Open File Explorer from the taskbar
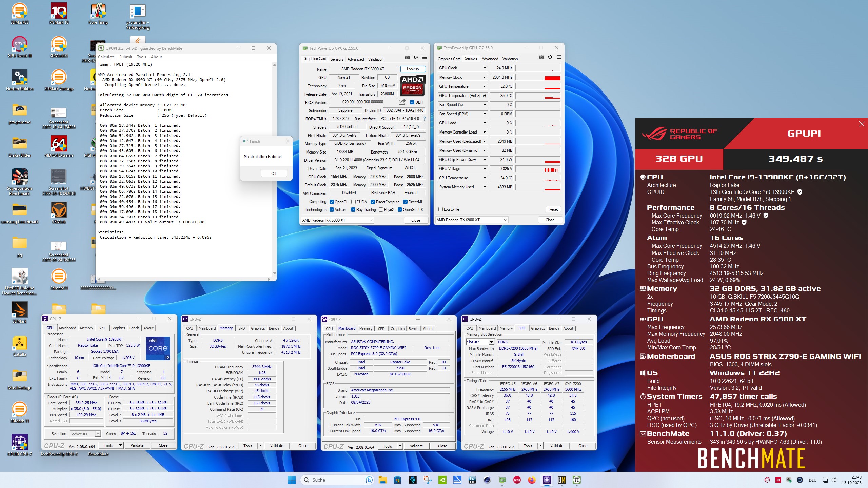 point(383,480)
